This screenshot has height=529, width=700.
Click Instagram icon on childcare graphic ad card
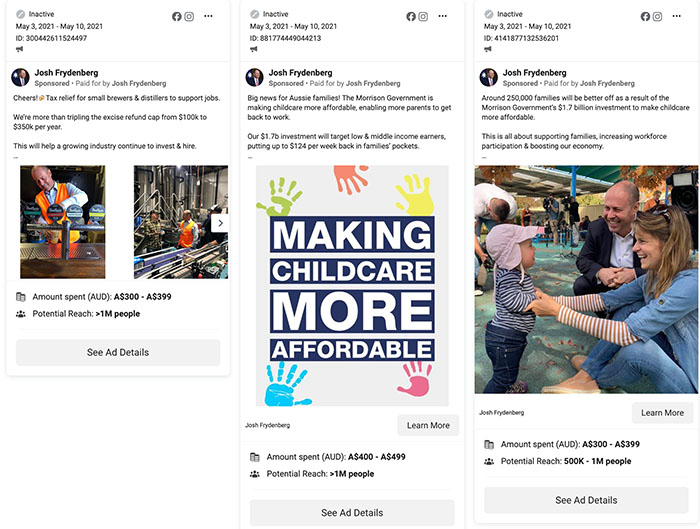tap(423, 17)
